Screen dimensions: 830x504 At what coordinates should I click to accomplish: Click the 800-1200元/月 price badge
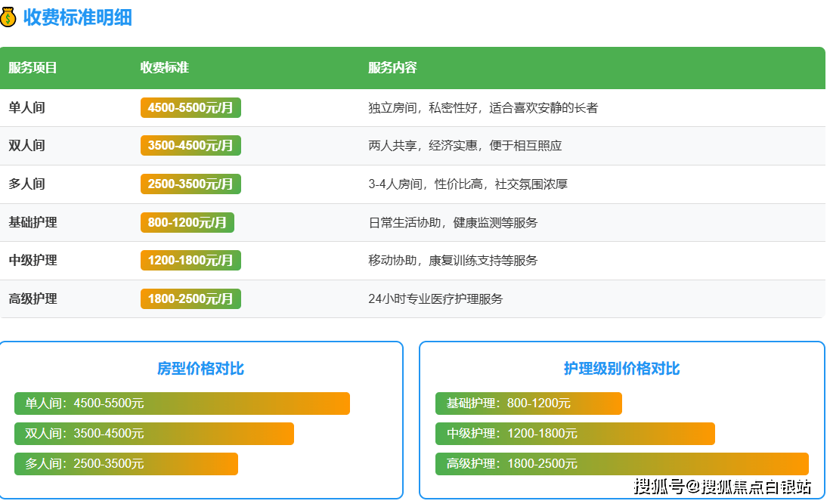(x=187, y=223)
